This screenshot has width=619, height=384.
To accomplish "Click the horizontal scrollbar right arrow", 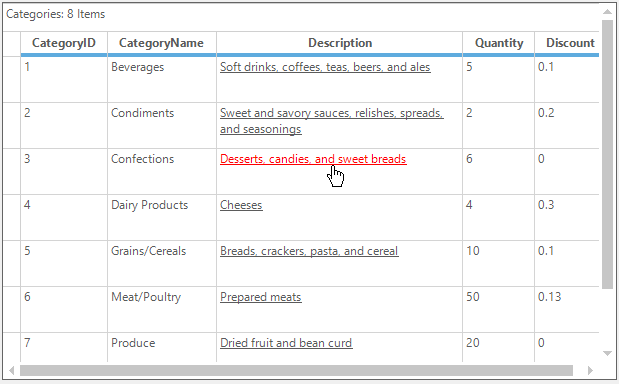I will pos(590,371).
